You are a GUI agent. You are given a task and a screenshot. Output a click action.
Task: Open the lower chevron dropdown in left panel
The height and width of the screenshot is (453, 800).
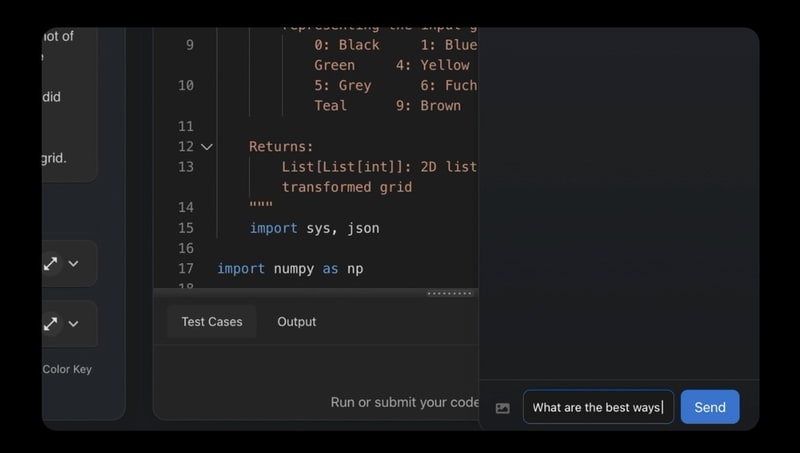click(x=73, y=324)
